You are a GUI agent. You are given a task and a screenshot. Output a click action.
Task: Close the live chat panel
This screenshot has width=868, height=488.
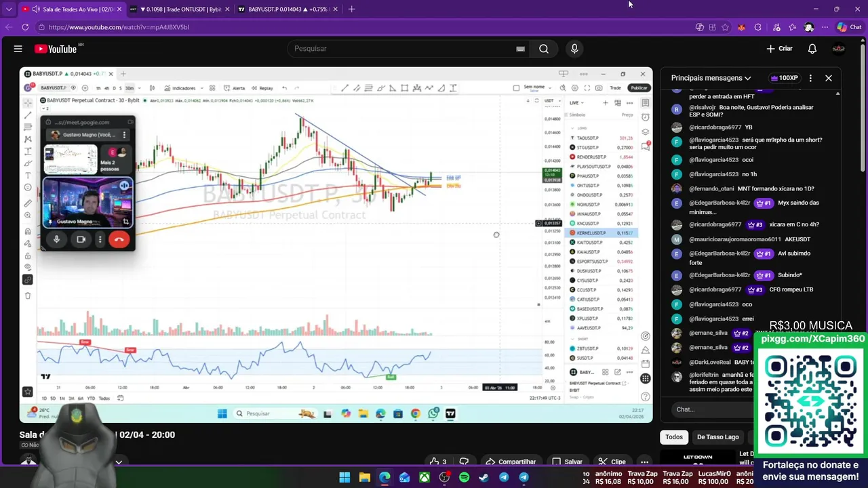[828, 78]
